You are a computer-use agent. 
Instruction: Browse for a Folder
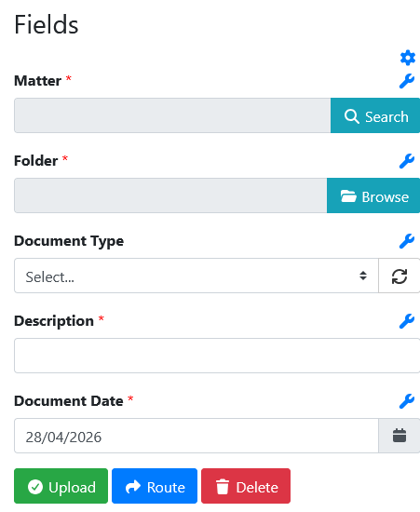[373, 195]
